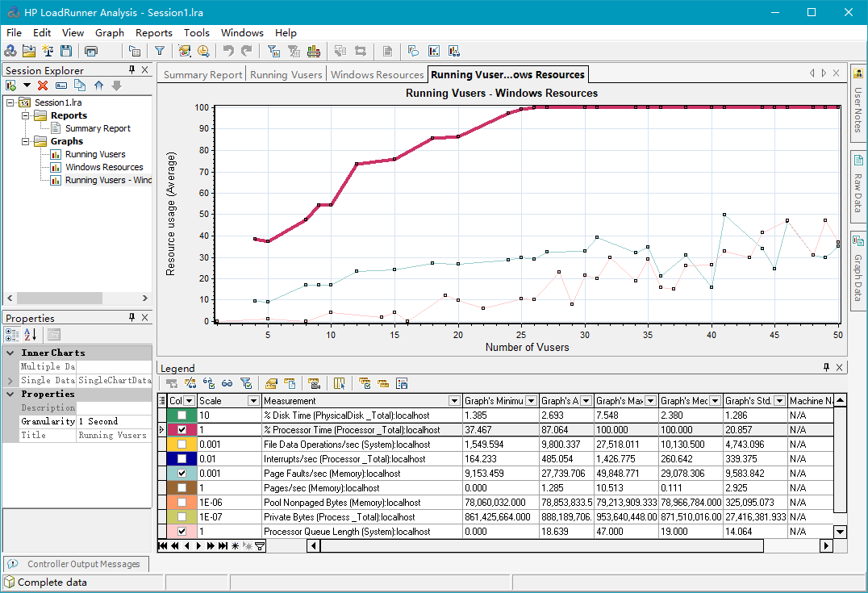This screenshot has height=593, width=868.
Task: Check the Interrupts/sec measurement checkbox
Action: click(x=182, y=459)
